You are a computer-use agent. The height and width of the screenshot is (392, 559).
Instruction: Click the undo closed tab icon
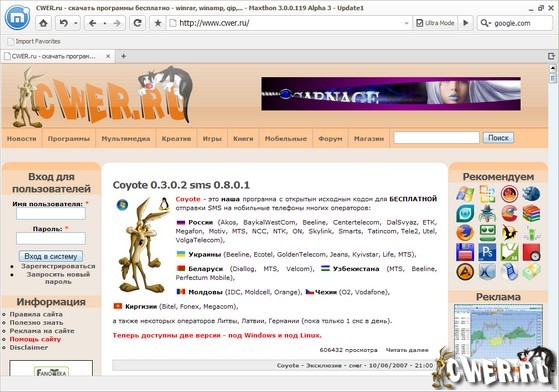coord(64,23)
